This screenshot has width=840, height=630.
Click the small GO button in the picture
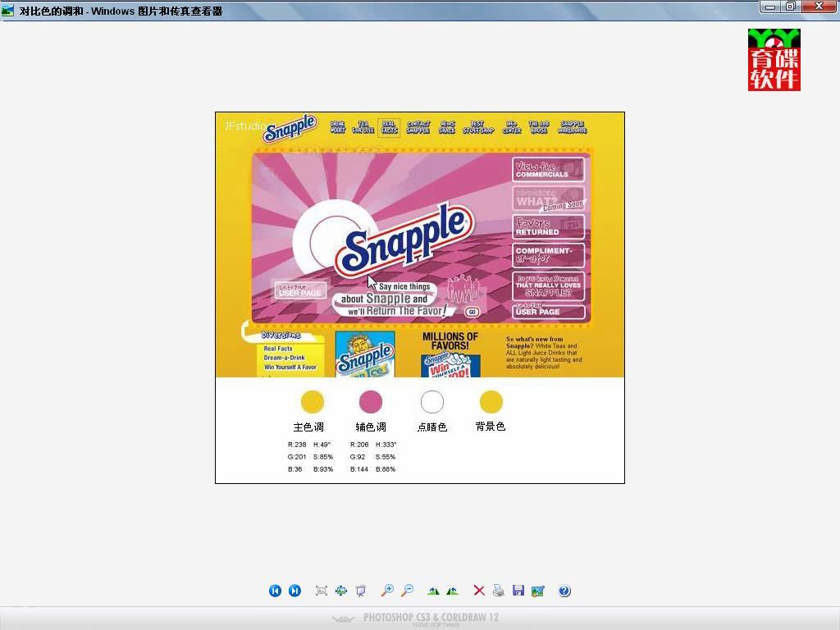[x=472, y=312]
